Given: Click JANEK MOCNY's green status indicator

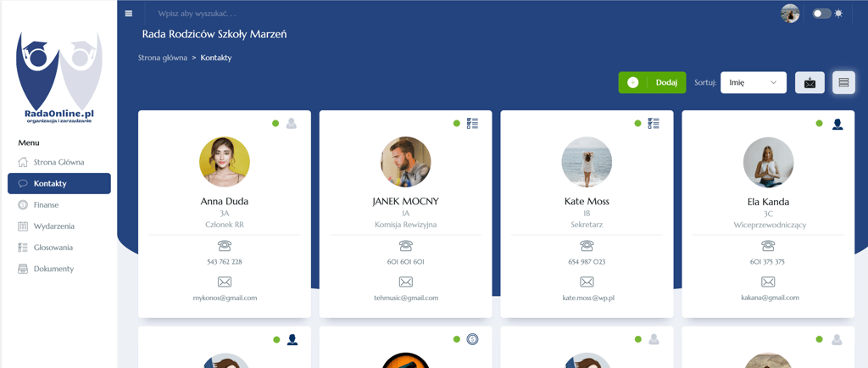Looking at the screenshot, I should coord(457,124).
